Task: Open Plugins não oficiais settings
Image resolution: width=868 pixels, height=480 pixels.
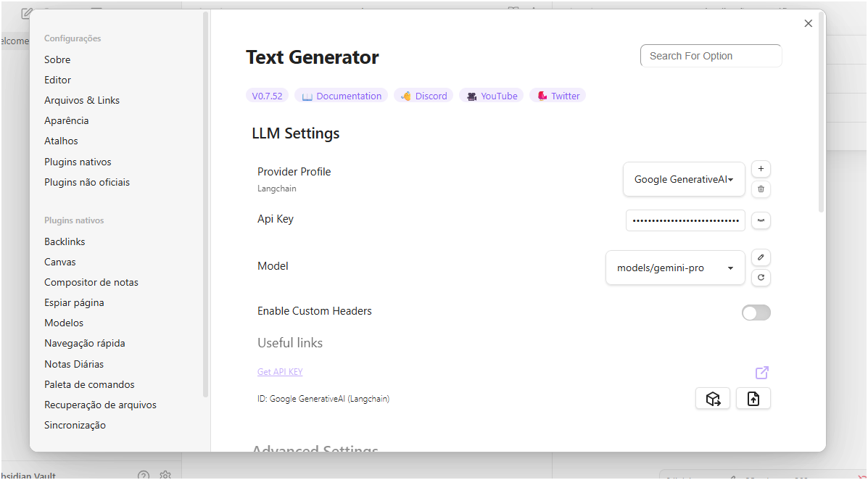Action: pos(87,182)
